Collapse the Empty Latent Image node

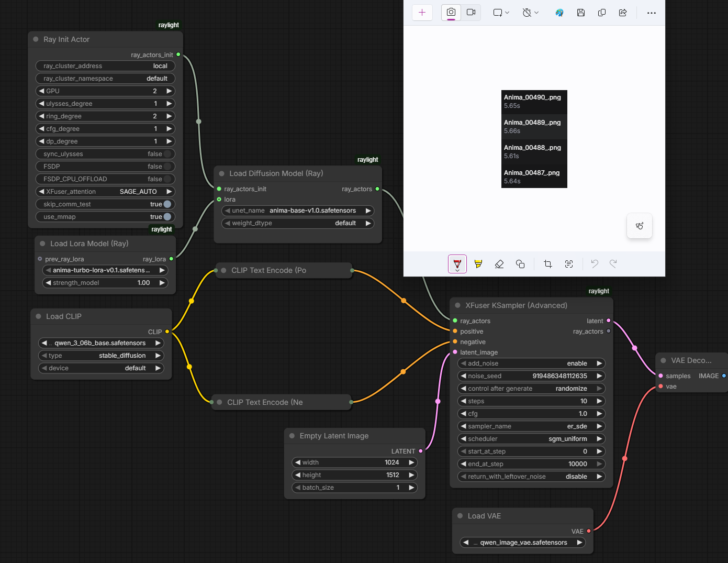[x=292, y=436]
